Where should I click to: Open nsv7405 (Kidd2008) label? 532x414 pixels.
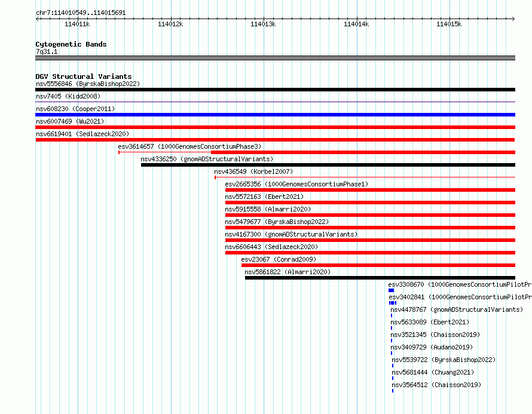(x=68, y=96)
